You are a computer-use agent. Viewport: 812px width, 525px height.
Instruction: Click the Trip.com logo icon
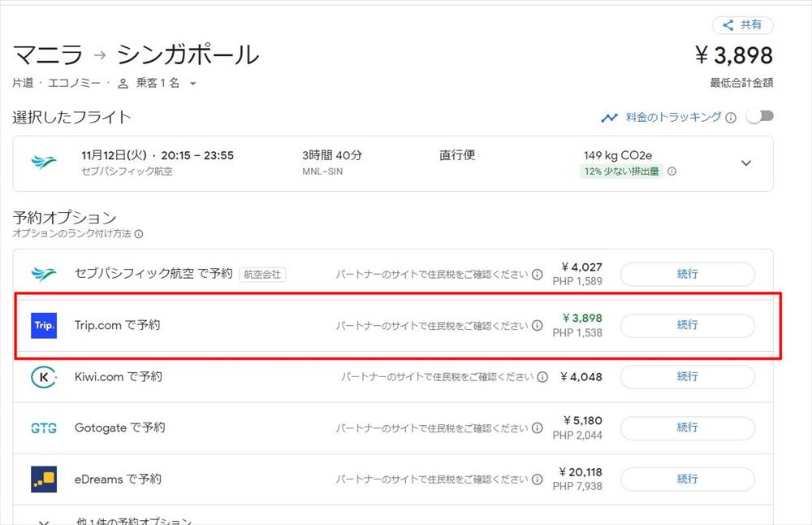click(44, 325)
